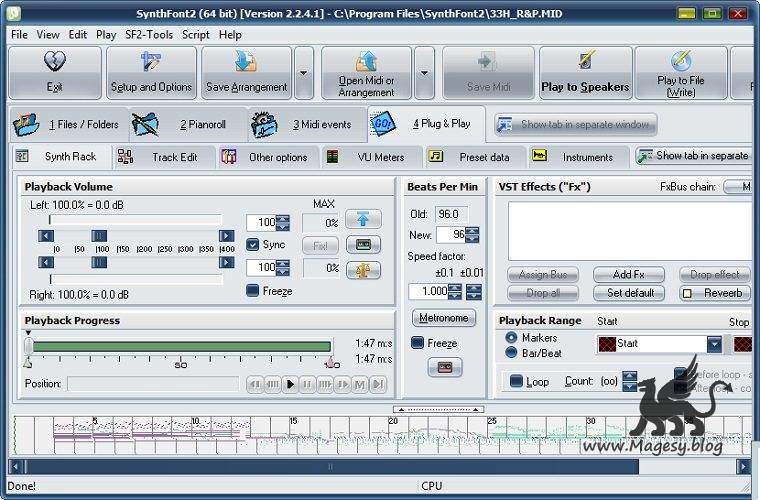Click the golden balance scales volume button
The height and width of the screenshot is (500, 760).
click(x=363, y=270)
